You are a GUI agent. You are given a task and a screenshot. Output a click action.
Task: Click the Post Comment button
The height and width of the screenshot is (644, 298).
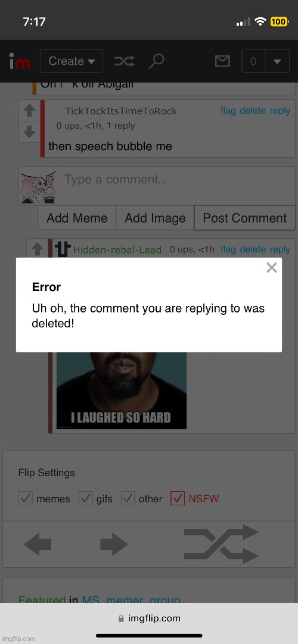(245, 218)
